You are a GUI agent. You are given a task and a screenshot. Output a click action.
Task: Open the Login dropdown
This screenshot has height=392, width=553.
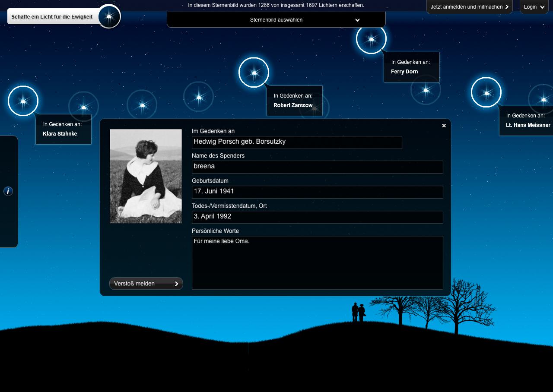(x=534, y=7)
